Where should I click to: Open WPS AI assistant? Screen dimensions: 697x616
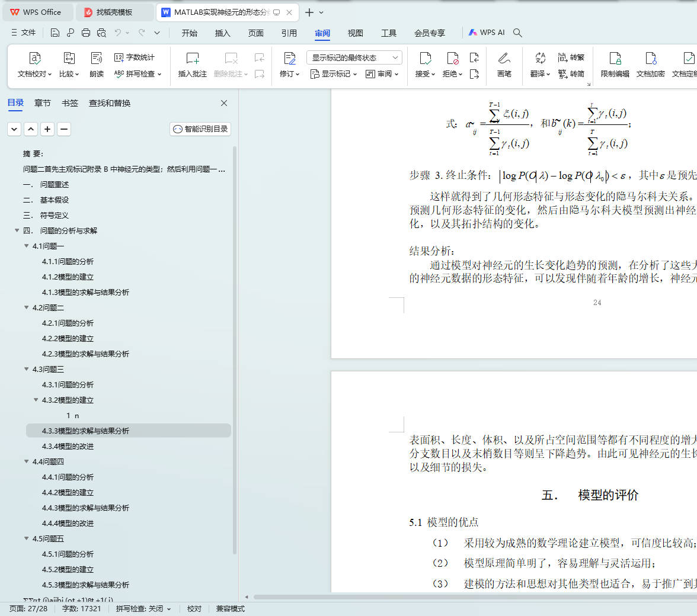(487, 33)
